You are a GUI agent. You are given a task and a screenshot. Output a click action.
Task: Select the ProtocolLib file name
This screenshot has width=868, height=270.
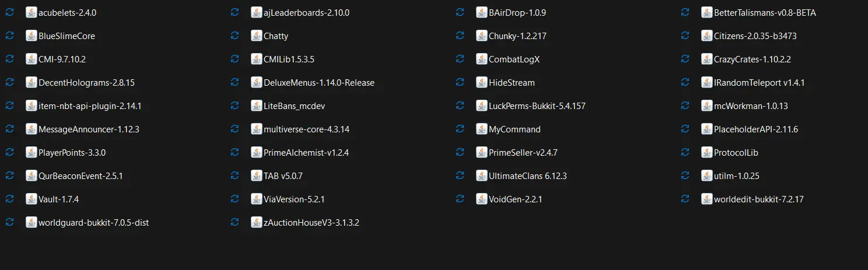click(736, 152)
